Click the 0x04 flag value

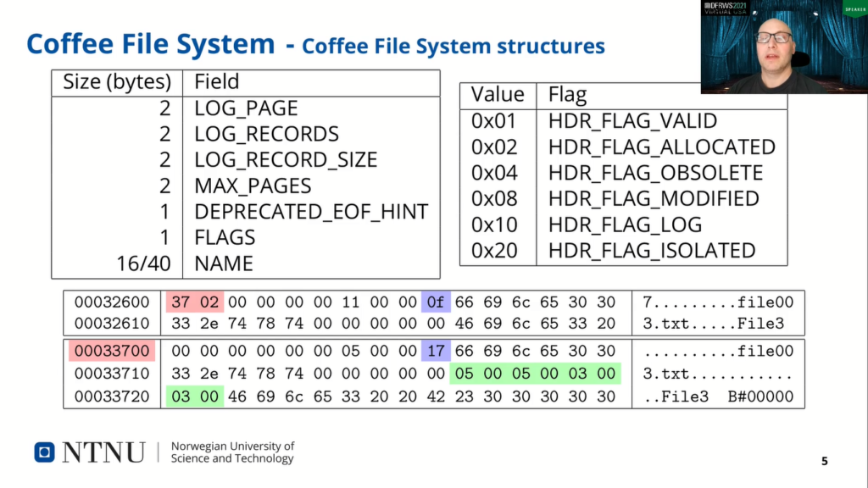coord(494,173)
